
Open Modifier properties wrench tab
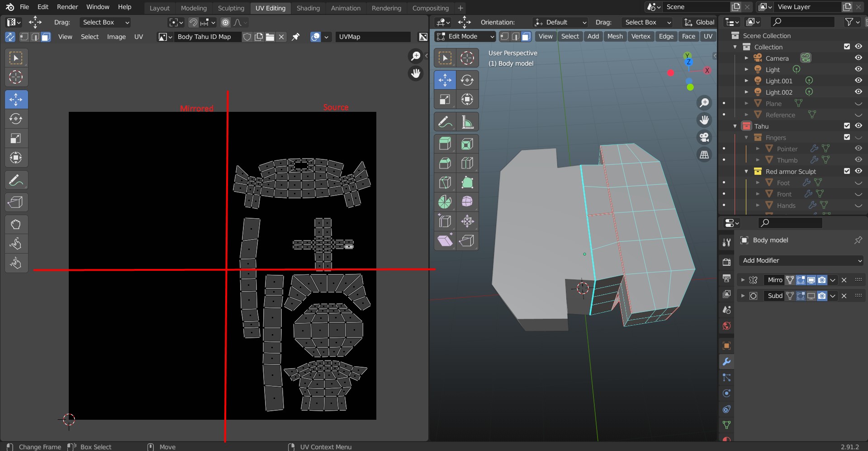[726, 362]
